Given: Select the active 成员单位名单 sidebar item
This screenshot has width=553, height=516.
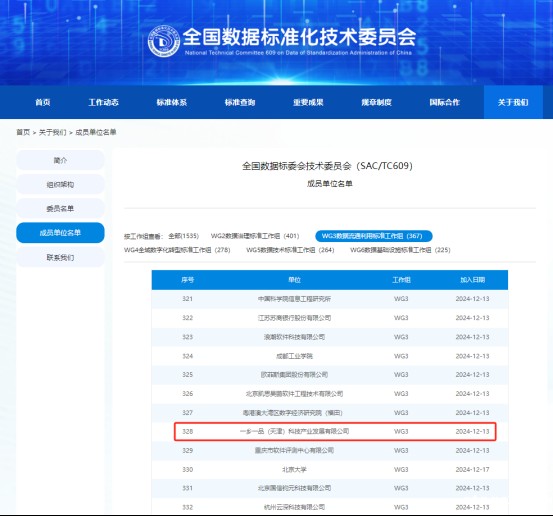Looking at the screenshot, I should [x=60, y=233].
